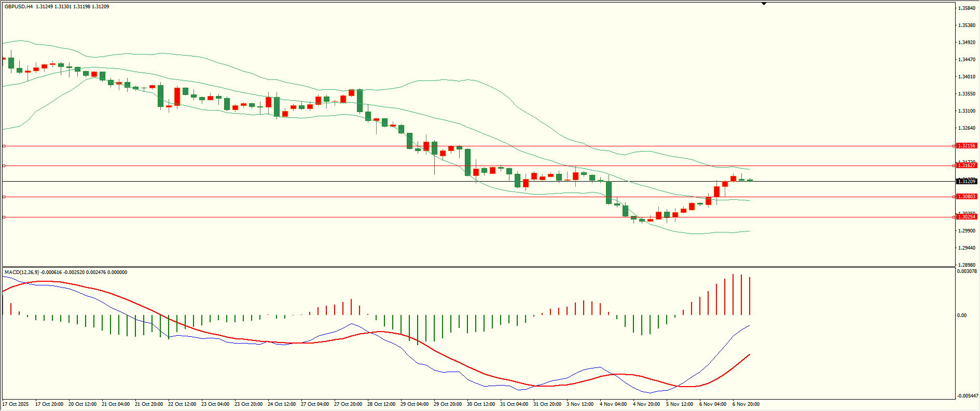Click the left handle of the 1.30803 line
The image size is (980, 411).
[x=4, y=197]
